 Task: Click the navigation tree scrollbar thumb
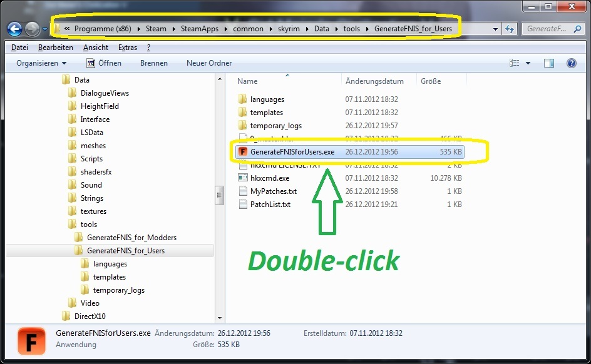[x=219, y=195]
